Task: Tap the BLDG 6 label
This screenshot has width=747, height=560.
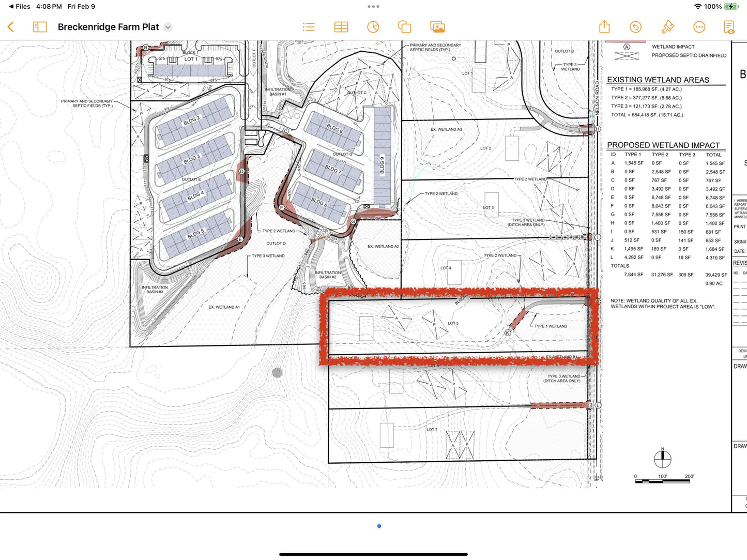Action: (x=334, y=128)
